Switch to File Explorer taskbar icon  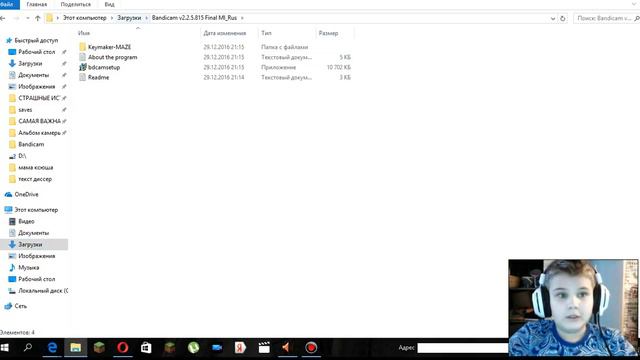76,348
